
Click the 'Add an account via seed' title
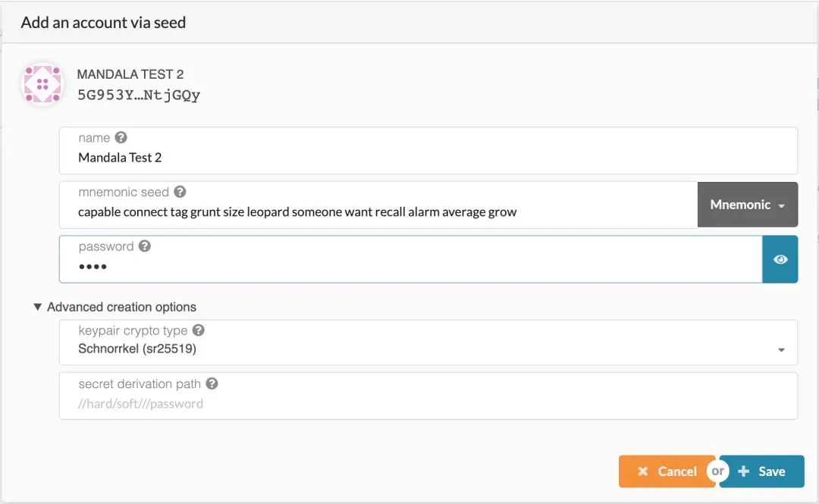[103, 23]
